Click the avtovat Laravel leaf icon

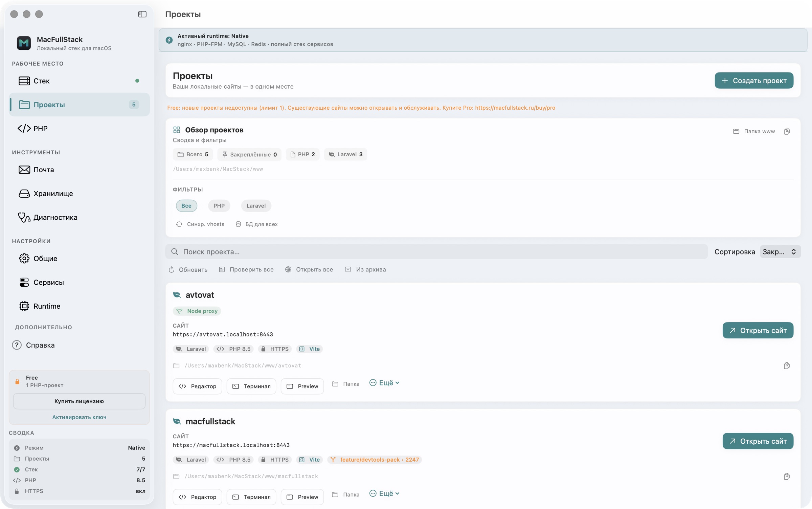[177, 295]
